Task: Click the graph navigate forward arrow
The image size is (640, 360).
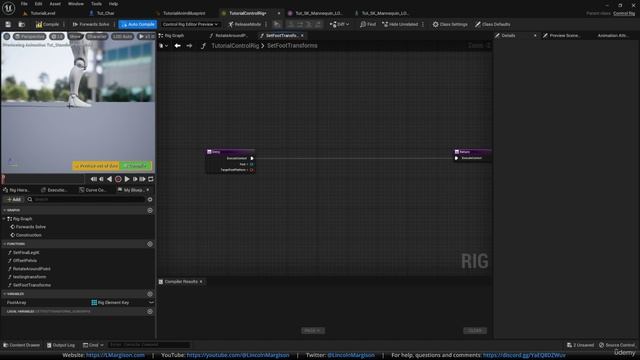Action: [189, 46]
